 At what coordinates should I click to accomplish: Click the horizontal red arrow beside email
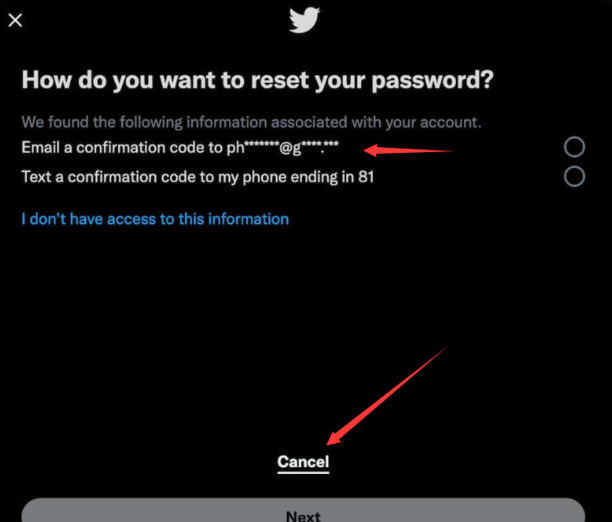[410, 152]
